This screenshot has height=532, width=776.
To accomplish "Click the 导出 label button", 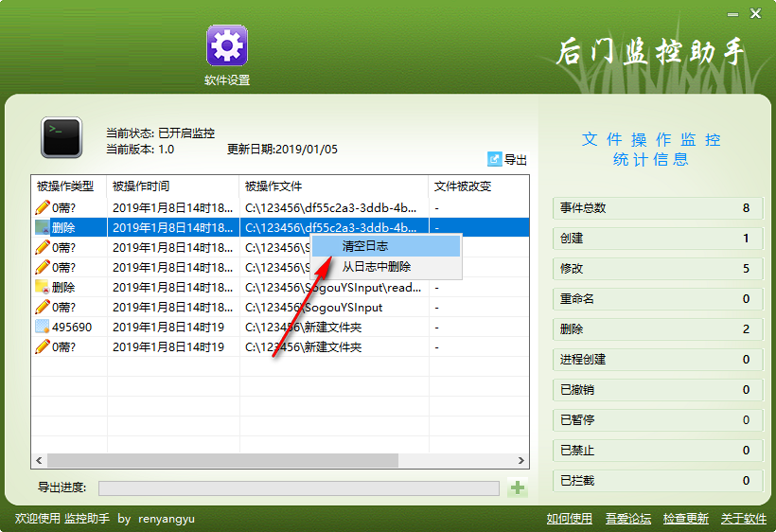I will [515, 159].
